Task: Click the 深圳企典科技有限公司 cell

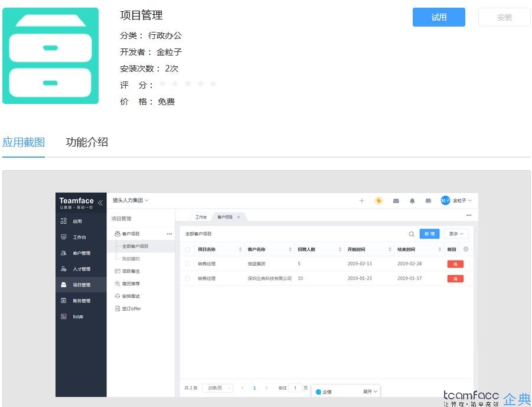Action: tap(269, 278)
